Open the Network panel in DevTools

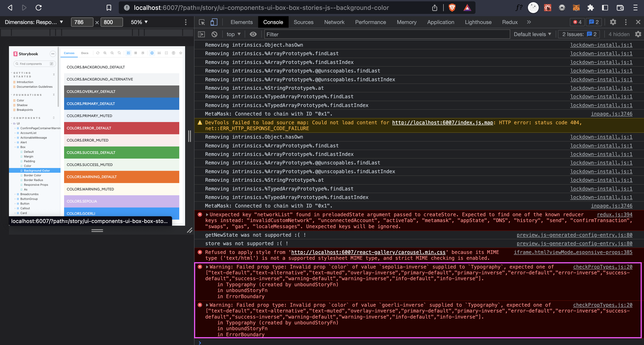point(334,22)
